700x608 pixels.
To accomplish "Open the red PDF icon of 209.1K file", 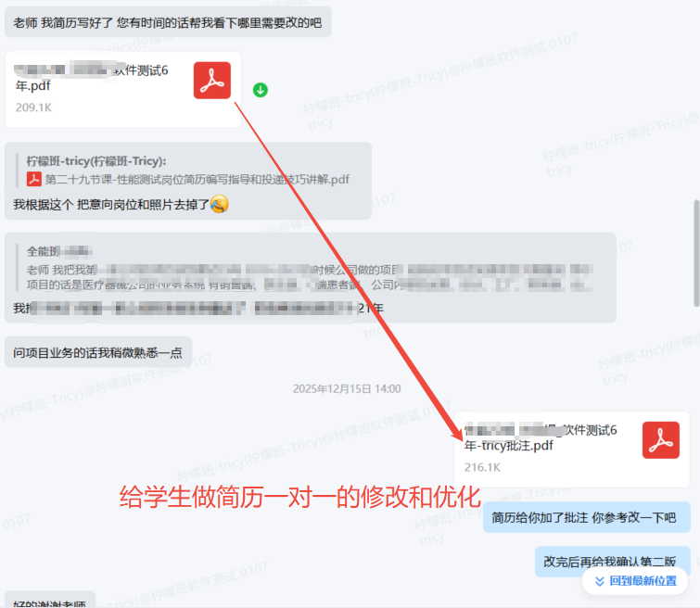I will [212, 81].
